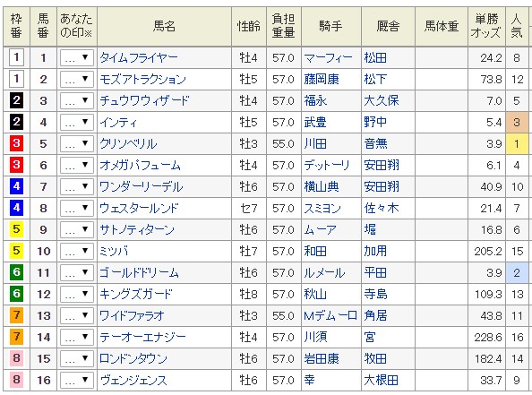Click yellow bracket 5 icon beside horse 9
The image size is (532, 395).
pos(16,229)
